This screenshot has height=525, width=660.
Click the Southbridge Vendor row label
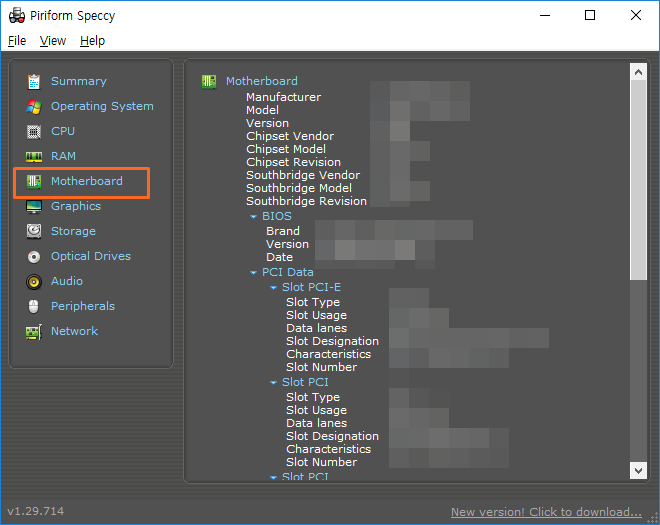[x=303, y=176]
